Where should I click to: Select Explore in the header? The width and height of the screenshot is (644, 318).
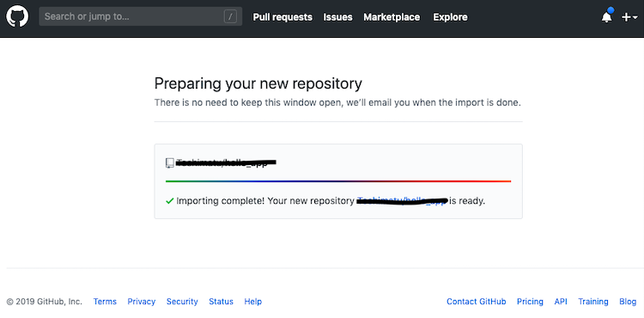coord(450,17)
